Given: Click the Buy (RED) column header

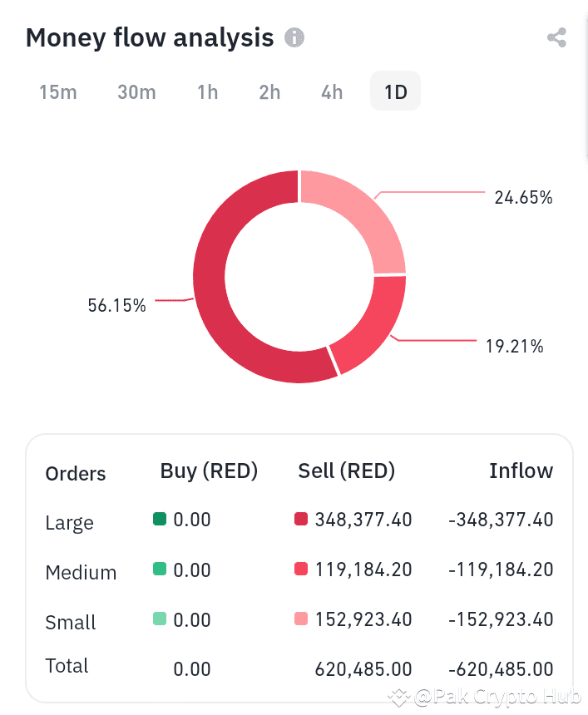Looking at the screenshot, I should click(x=209, y=471).
